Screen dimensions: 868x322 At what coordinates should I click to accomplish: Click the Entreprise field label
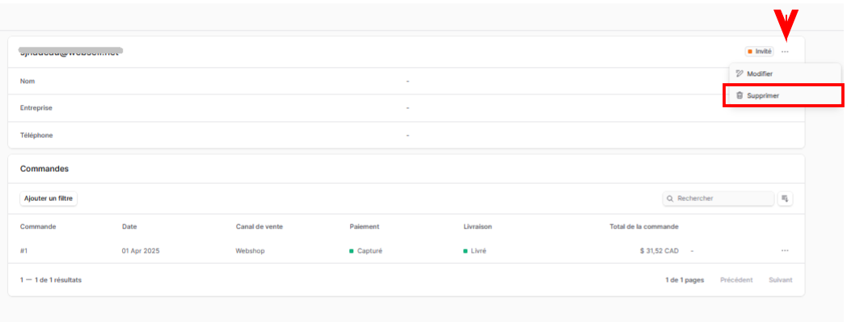point(36,107)
